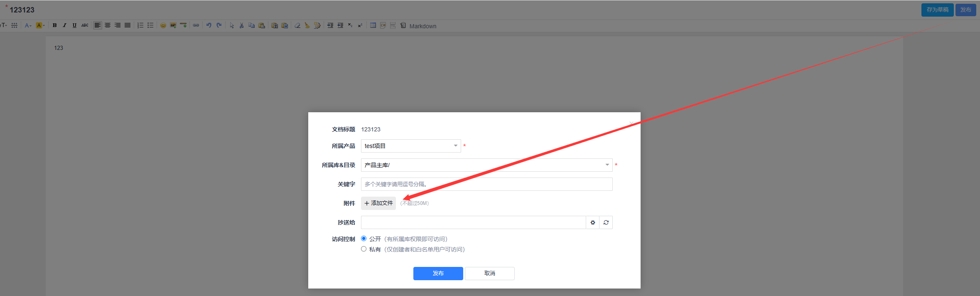
Task: Toggle underline formatting
Action: pos(74,25)
